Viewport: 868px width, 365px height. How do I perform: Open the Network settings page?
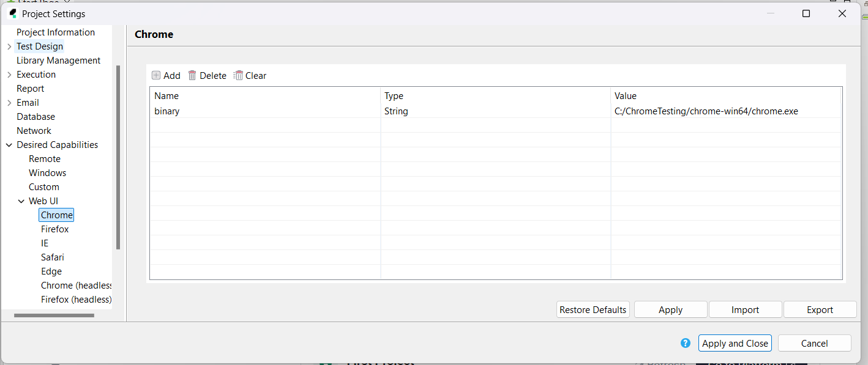click(x=34, y=131)
